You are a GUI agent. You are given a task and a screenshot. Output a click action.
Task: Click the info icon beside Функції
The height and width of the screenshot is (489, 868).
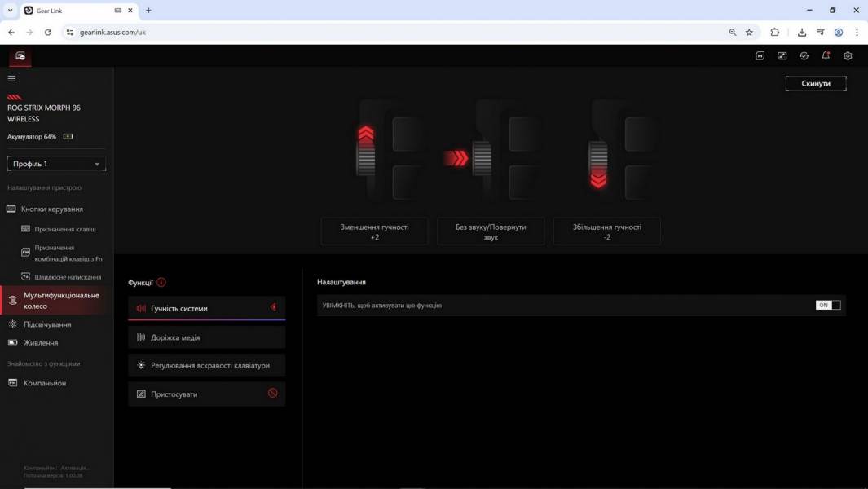pyautogui.click(x=161, y=283)
